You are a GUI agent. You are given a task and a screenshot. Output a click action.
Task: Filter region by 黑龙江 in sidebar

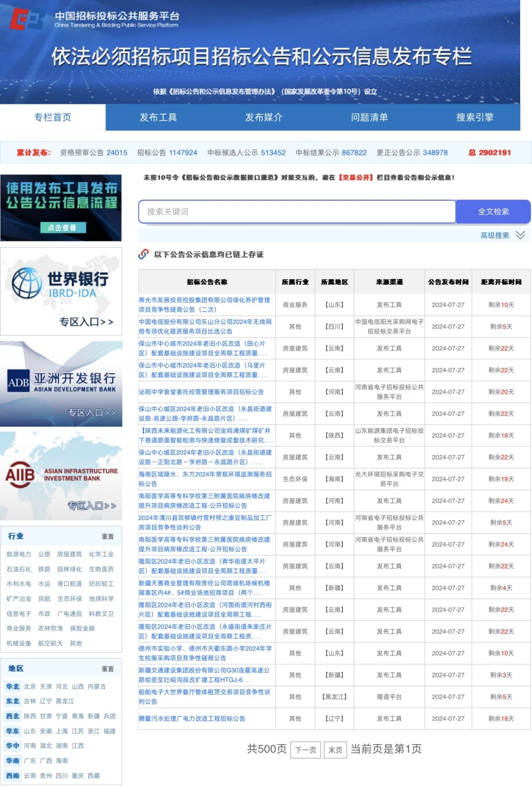coord(65,701)
